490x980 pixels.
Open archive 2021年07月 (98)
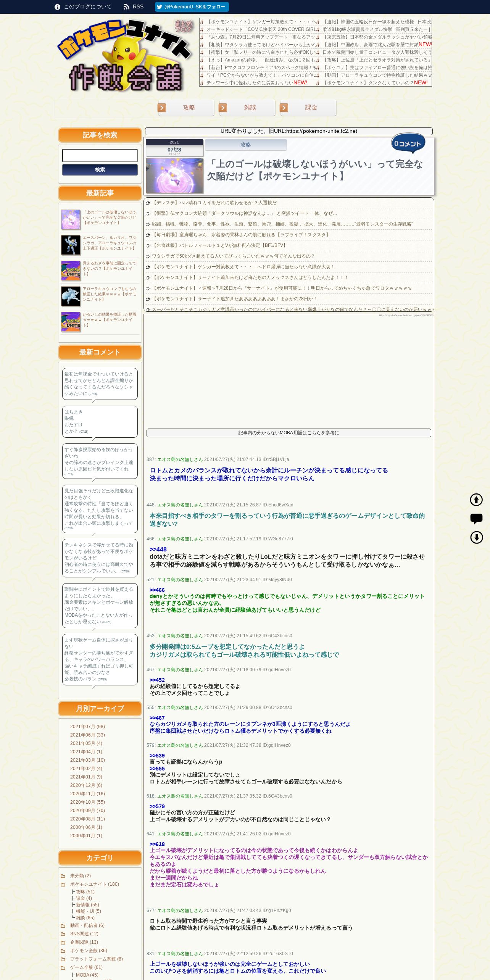pos(87,727)
